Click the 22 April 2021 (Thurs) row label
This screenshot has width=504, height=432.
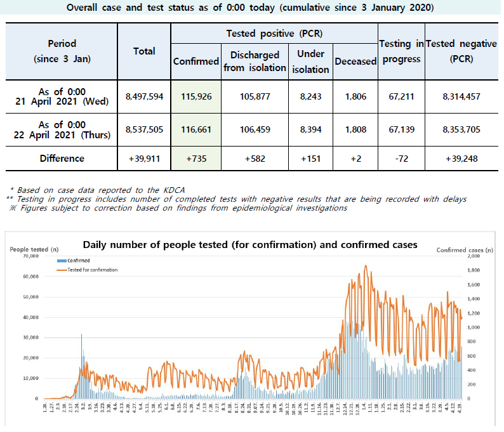pyautogui.click(x=62, y=129)
